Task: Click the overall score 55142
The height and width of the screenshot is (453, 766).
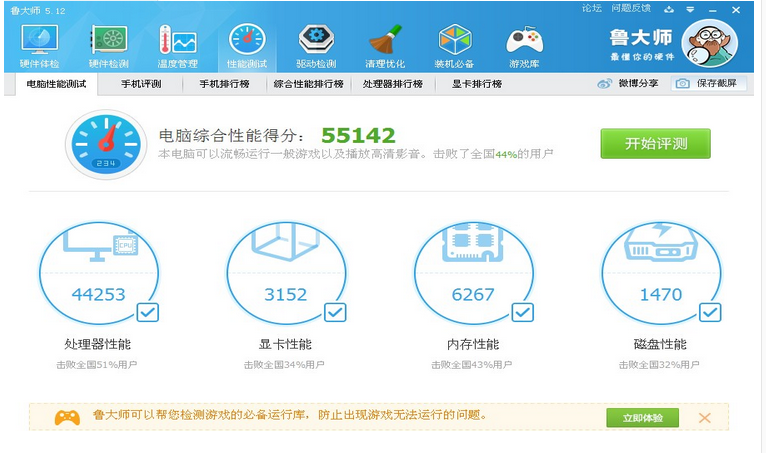Action: click(358, 135)
